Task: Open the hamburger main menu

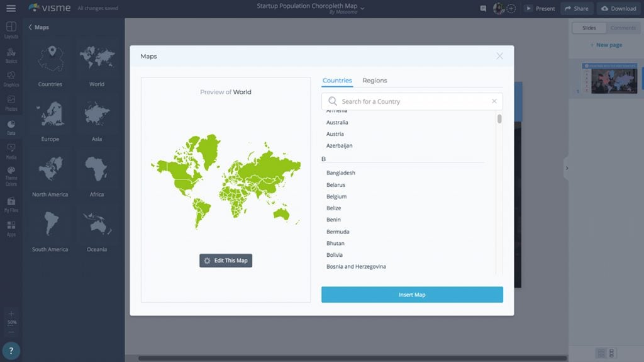Action: tap(11, 8)
